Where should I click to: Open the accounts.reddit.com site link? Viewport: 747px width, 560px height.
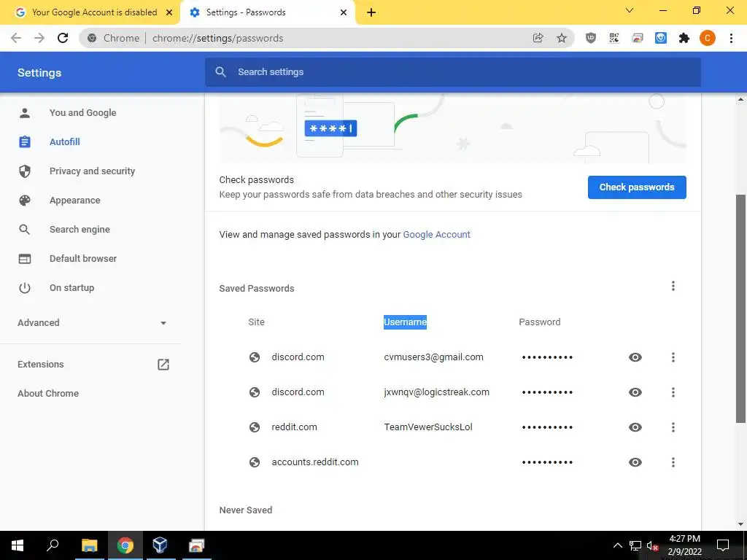pos(315,462)
